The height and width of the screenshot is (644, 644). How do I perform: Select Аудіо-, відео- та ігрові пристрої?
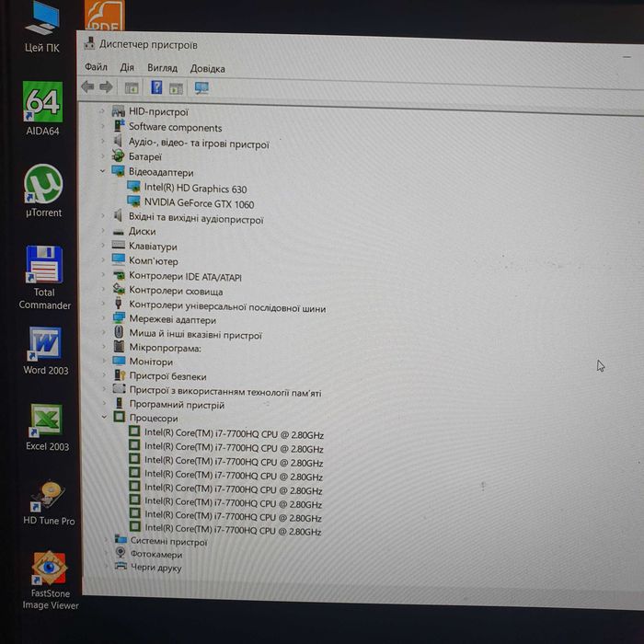pyautogui.click(x=199, y=144)
